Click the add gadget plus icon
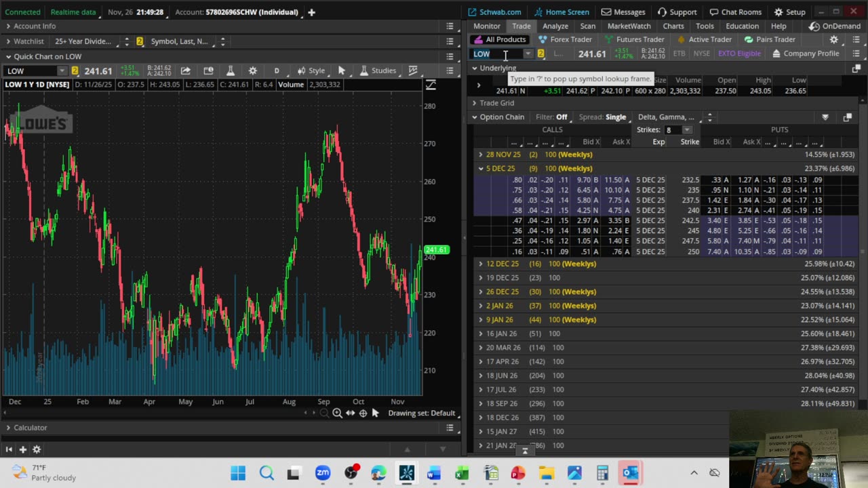This screenshot has height=488, width=868. pyautogui.click(x=22, y=449)
